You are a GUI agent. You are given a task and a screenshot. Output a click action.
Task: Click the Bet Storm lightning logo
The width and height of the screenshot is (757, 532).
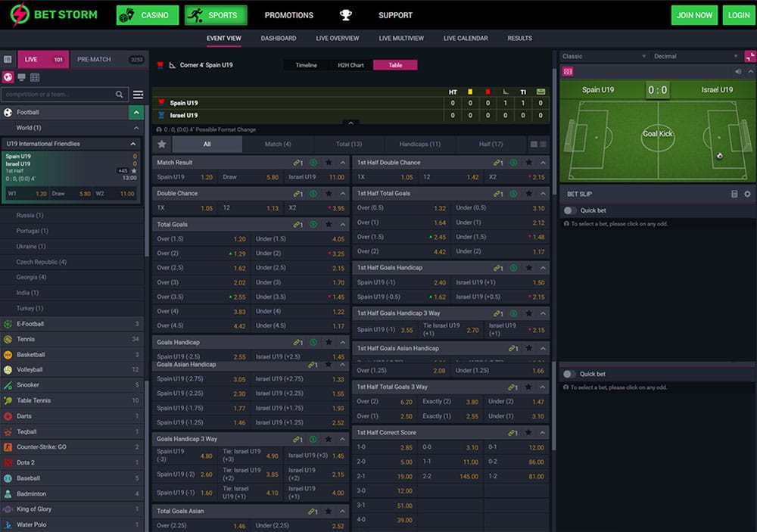click(20, 14)
